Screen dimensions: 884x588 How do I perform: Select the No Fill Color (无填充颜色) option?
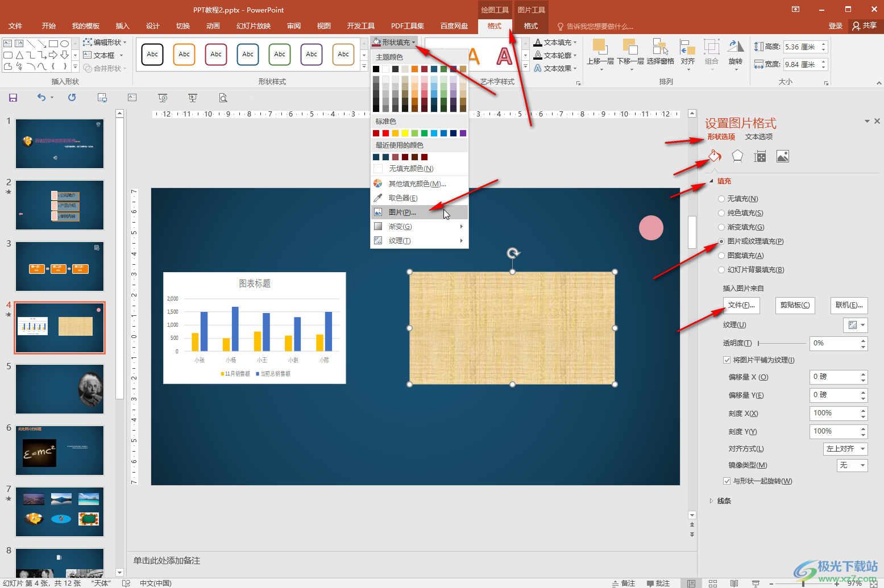(419, 169)
